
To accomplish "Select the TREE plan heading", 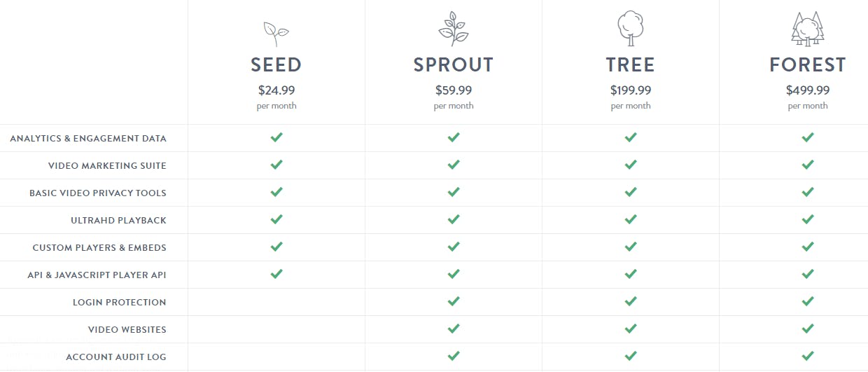I will tap(631, 65).
